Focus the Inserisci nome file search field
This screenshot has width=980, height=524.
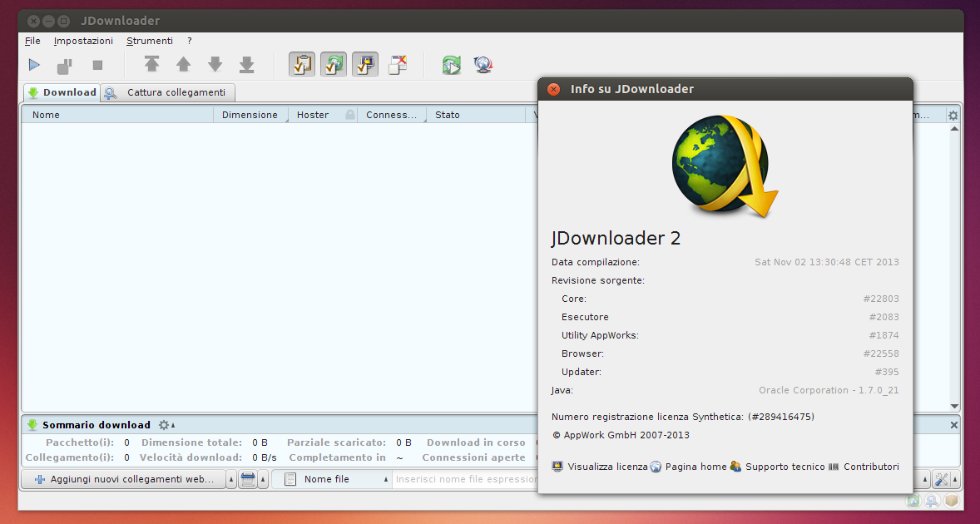click(466, 479)
